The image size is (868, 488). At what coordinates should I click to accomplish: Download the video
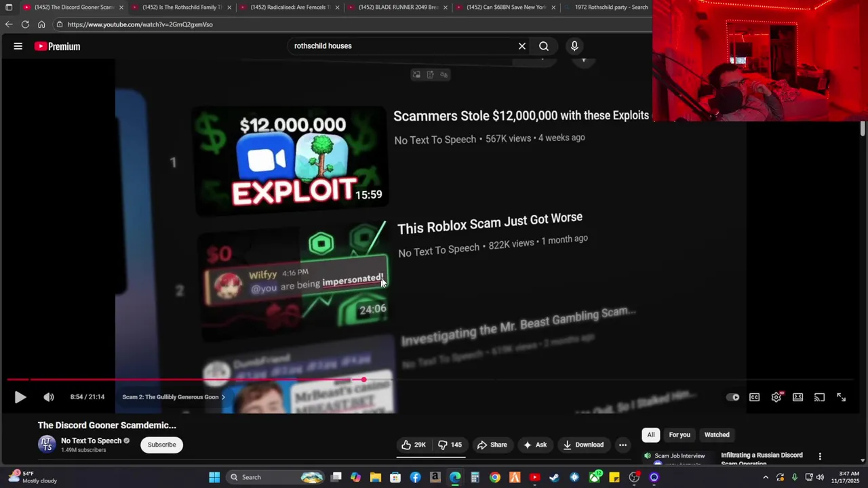(583, 445)
